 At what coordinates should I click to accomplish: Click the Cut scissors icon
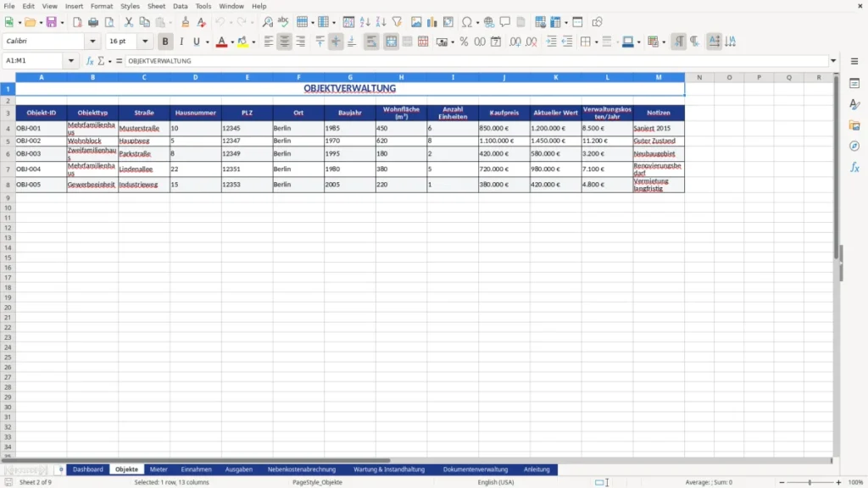[129, 22]
